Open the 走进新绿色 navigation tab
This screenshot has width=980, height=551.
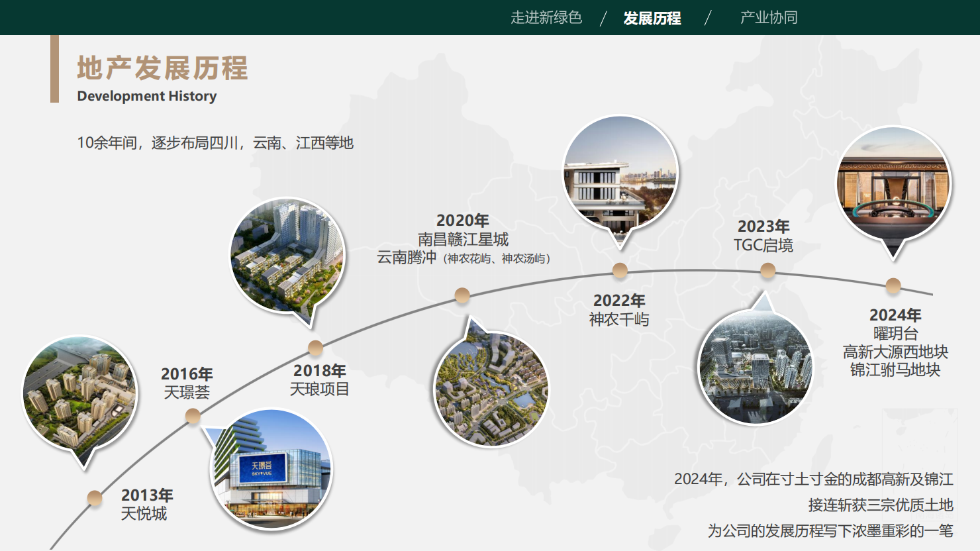pyautogui.click(x=546, y=18)
